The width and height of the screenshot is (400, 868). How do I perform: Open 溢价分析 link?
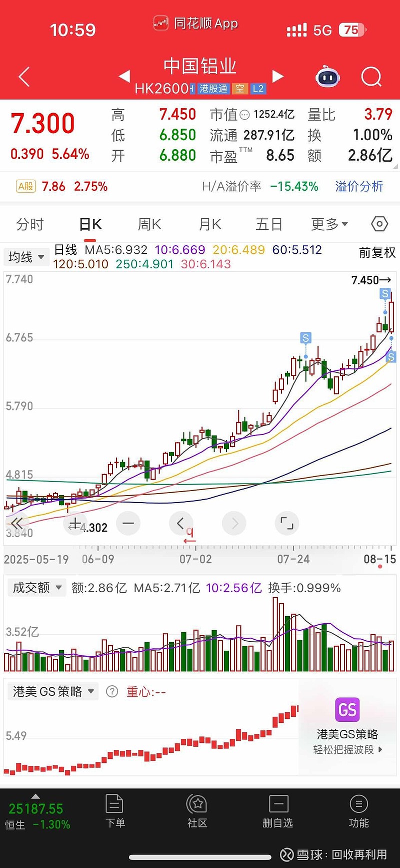[x=359, y=187]
